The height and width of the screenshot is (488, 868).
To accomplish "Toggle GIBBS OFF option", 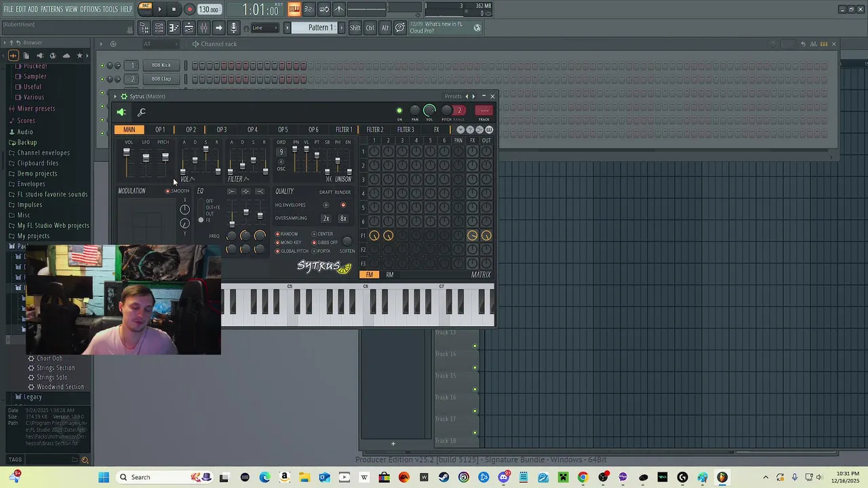I will click(325, 243).
